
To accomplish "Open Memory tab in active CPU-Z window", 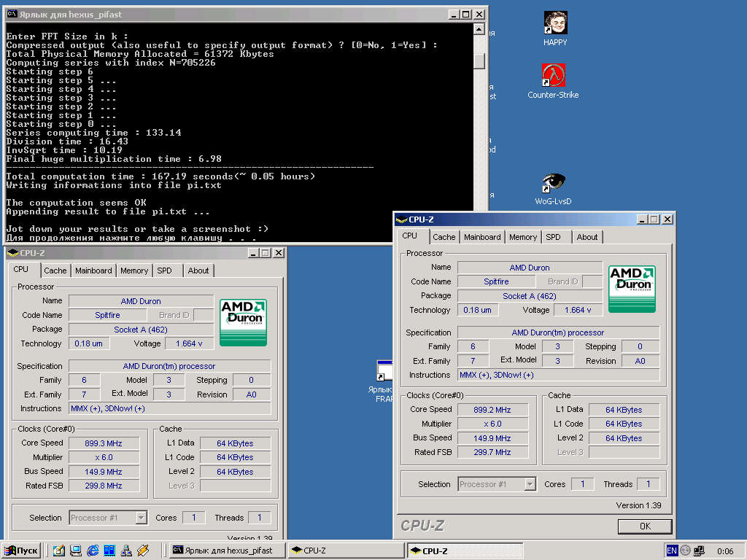I will [522, 237].
